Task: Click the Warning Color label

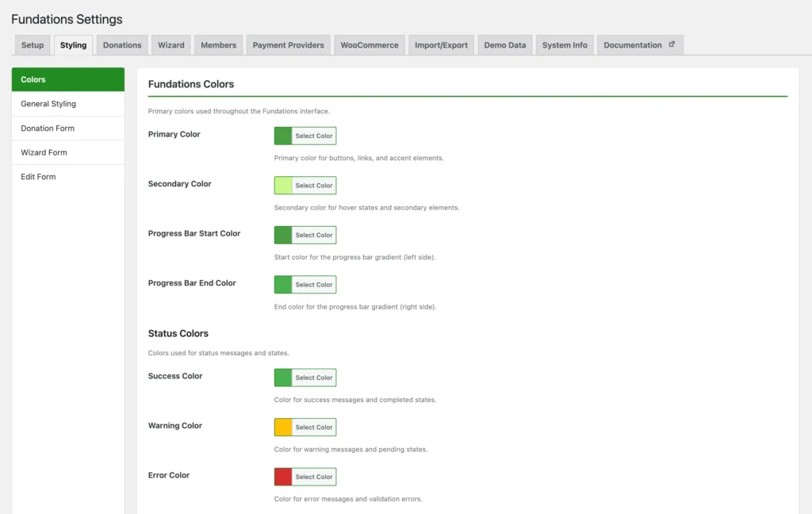Action: coord(175,425)
